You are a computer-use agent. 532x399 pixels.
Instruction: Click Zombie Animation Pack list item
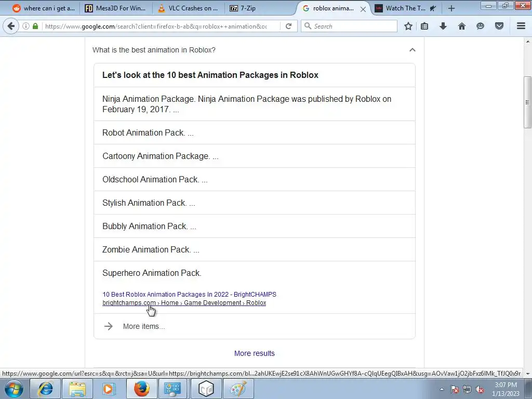pos(255,250)
